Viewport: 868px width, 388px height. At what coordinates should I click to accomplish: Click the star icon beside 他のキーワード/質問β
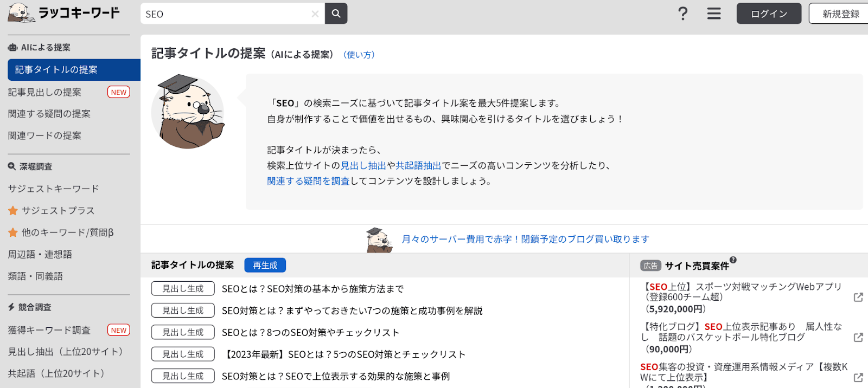[x=13, y=232]
